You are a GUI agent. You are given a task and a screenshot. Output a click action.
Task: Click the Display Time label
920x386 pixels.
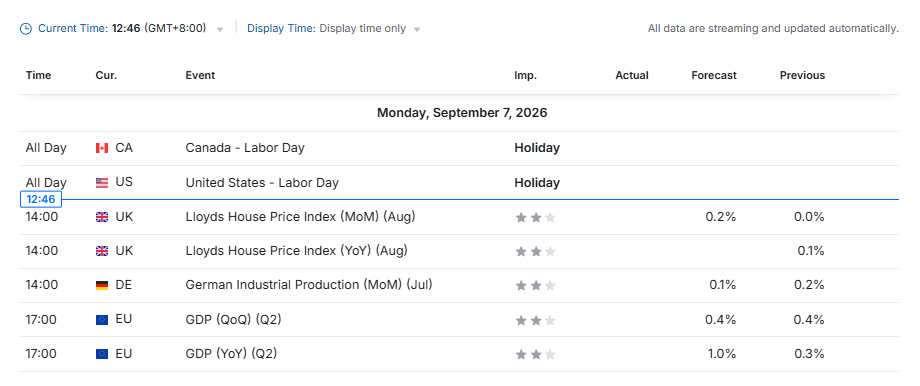[282, 28]
